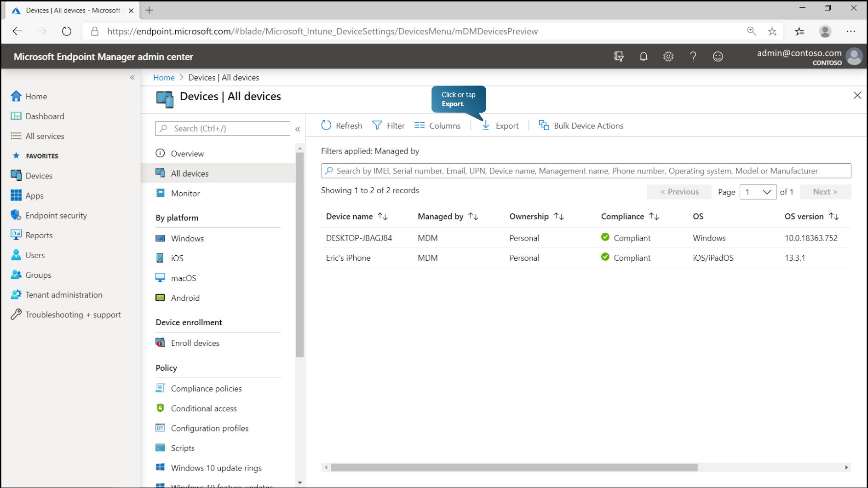868x488 pixels.
Task: Refresh the device list
Action: pyautogui.click(x=342, y=126)
